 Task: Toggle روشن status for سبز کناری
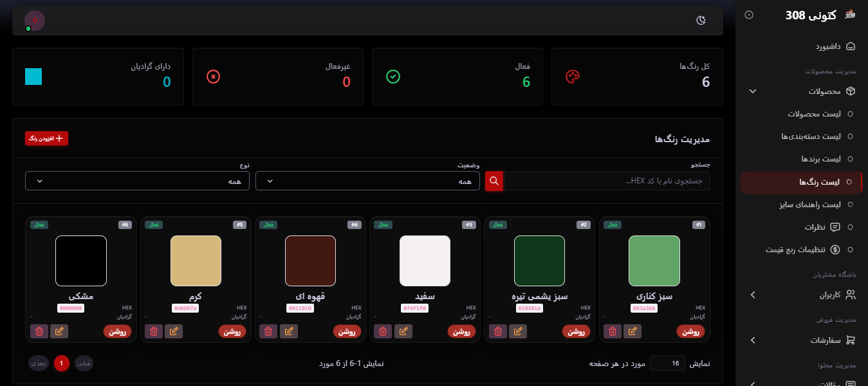(691, 331)
